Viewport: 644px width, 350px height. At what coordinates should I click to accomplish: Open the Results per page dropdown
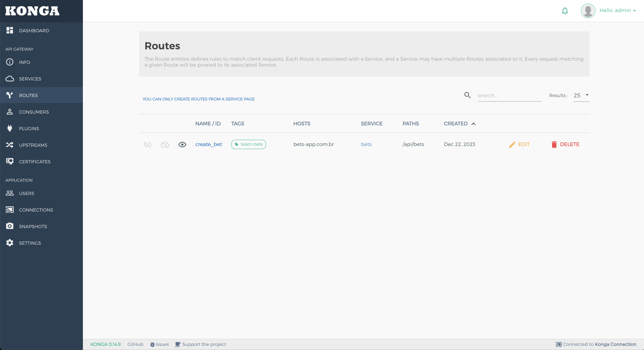pyautogui.click(x=581, y=95)
